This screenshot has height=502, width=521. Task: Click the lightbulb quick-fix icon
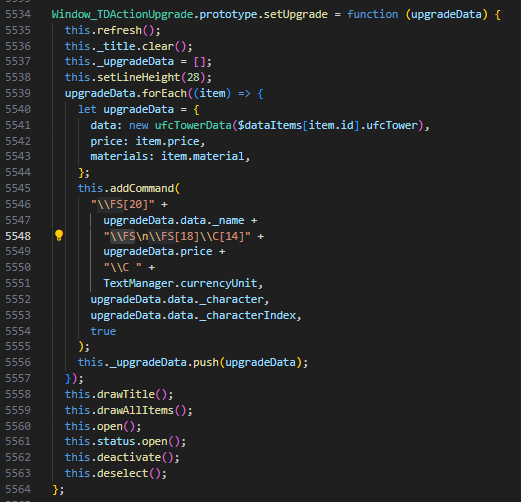(59, 235)
